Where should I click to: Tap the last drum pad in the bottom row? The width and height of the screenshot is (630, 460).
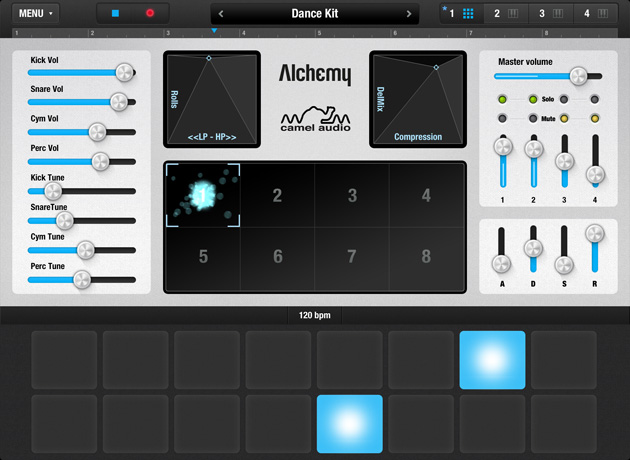pos(564,424)
